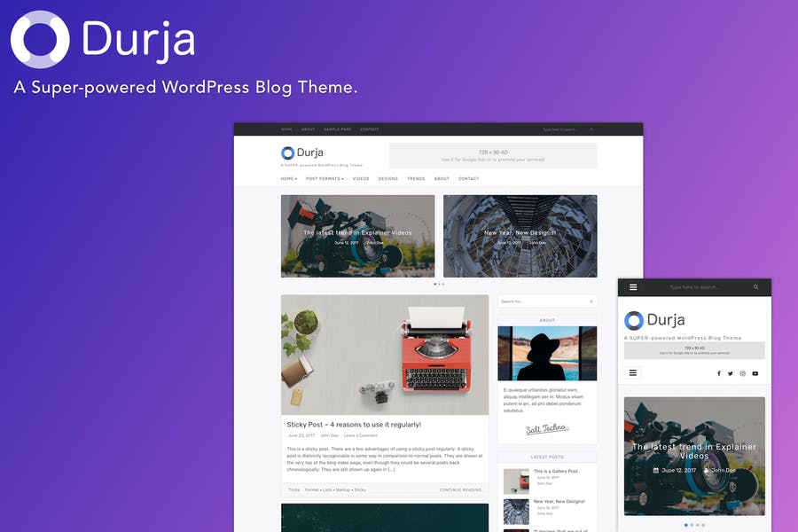Expand the HOME dropdown in the main navigation
The height and width of the screenshot is (532, 798).
pyautogui.click(x=289, y=179)
